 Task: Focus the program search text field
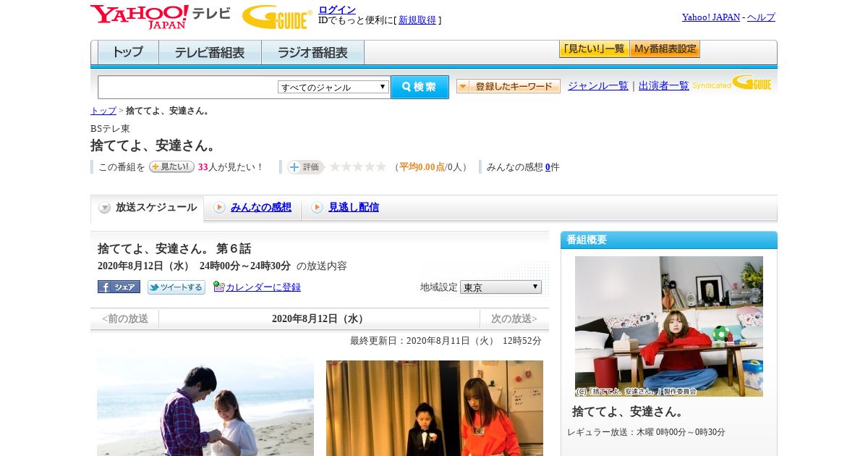pos(187,87)
